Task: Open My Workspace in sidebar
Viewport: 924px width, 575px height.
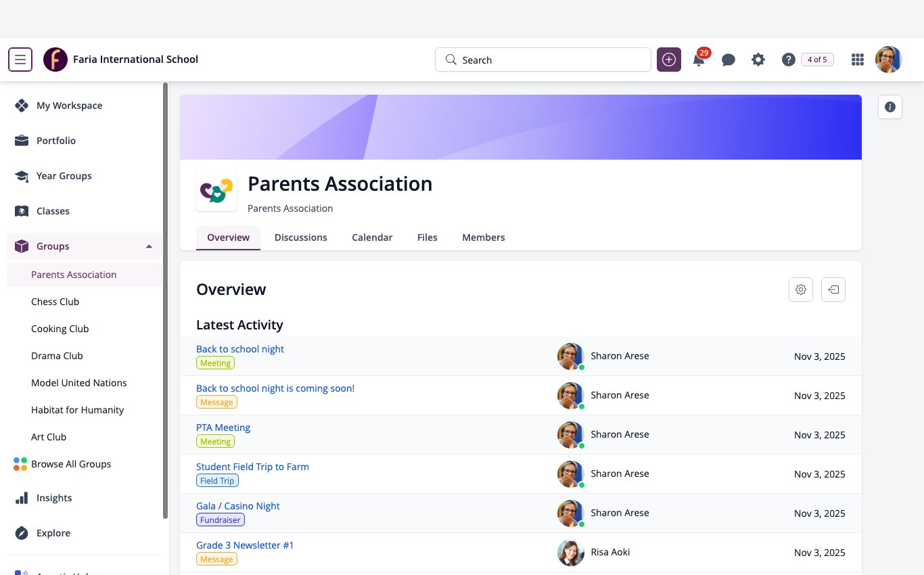Action: [85, 106]
